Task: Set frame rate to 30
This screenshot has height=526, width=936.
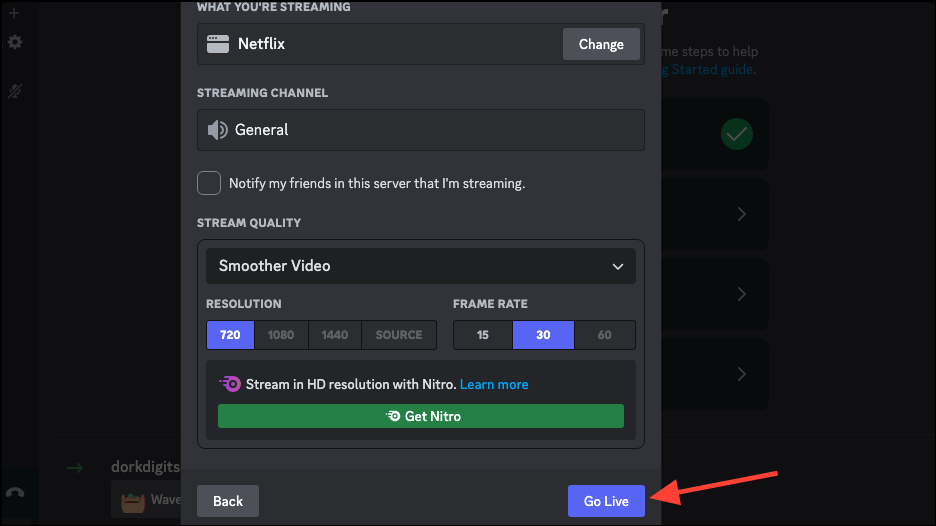Action: point(543,335)
